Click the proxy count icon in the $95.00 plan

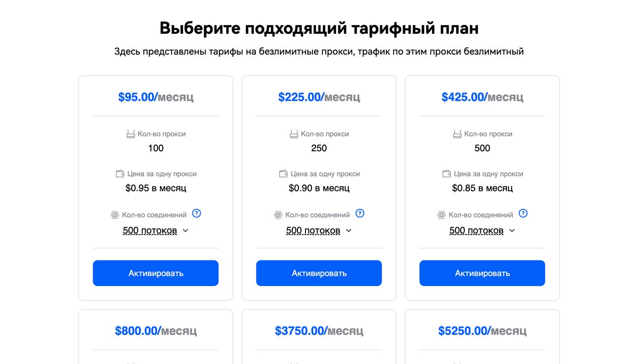pyautogui.click(x=131, y=134)
